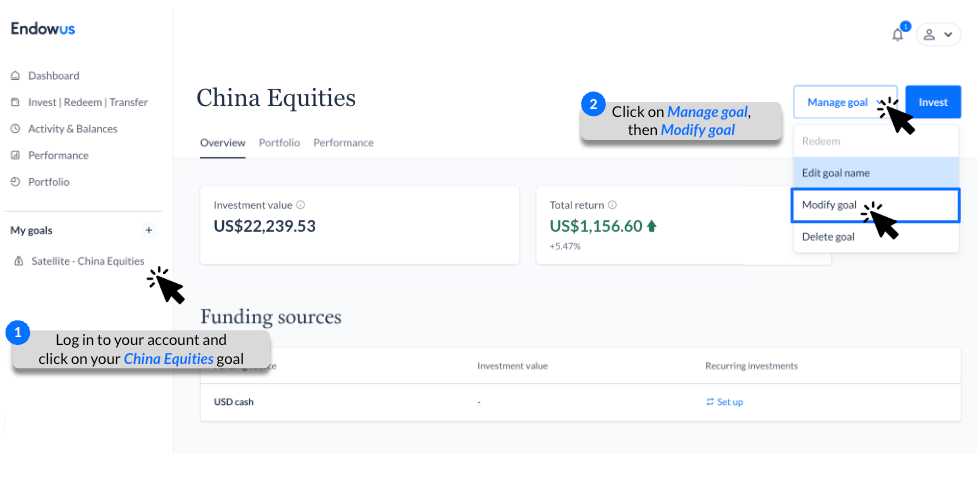Viewport: 977px width, 488px height.
Task: Select Delete goal menu option
Action: point(876,237)
